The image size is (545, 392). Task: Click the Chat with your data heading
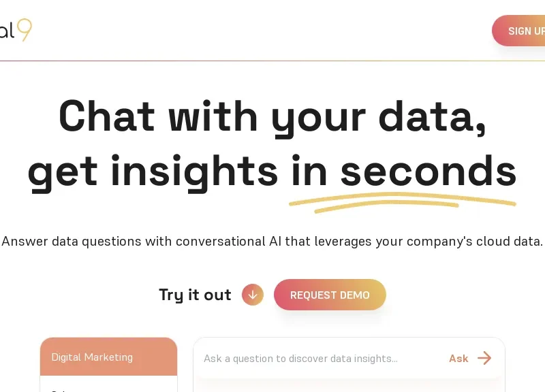point(272,116)
